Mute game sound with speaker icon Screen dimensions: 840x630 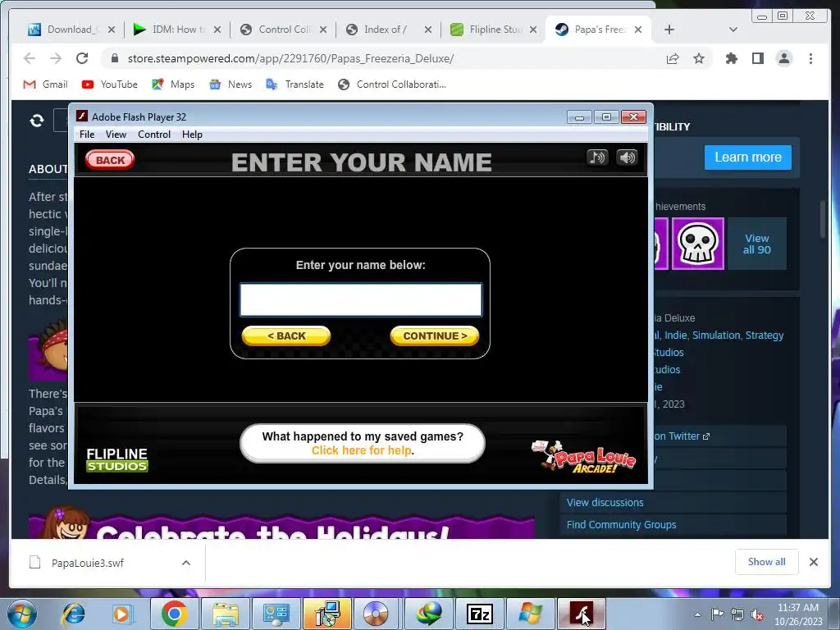point(627,157)
